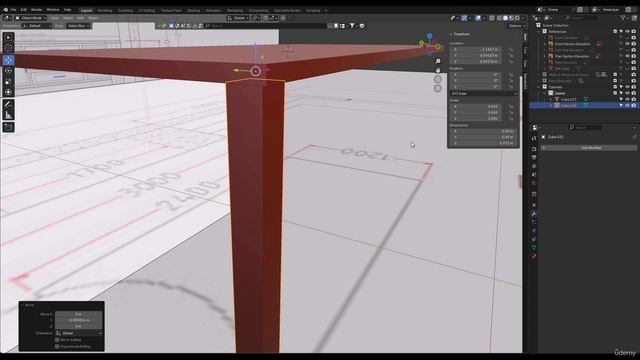Open the World properties tab
Image resolution: width=640 pixels, height=360 pixels.
(534, 183)
